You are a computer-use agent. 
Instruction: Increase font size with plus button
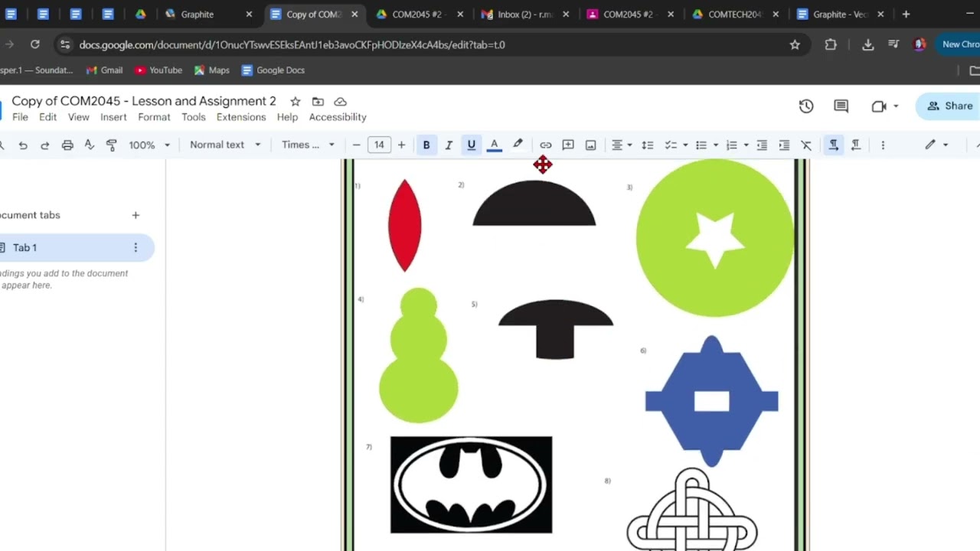pos(401,145)
